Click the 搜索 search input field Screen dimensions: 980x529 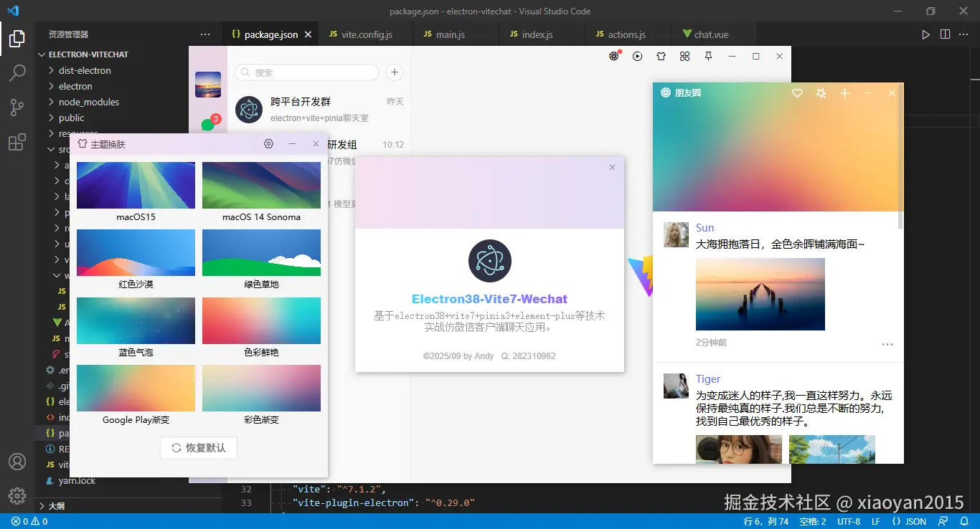click(306, 72)
